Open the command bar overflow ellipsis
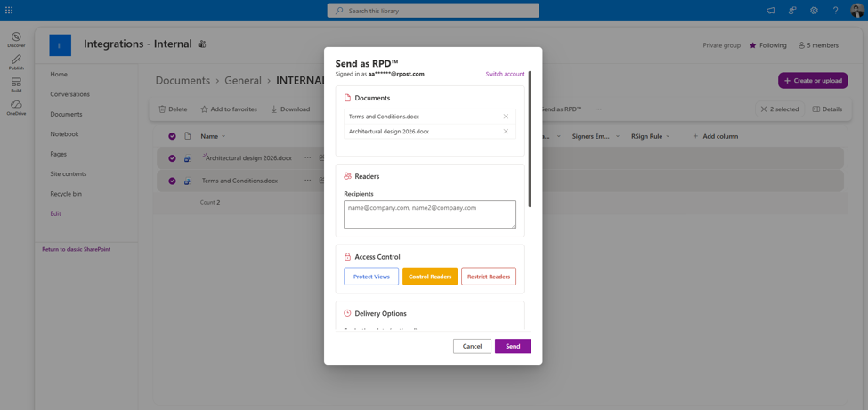The image size is (868, 410). click(598, 109)
